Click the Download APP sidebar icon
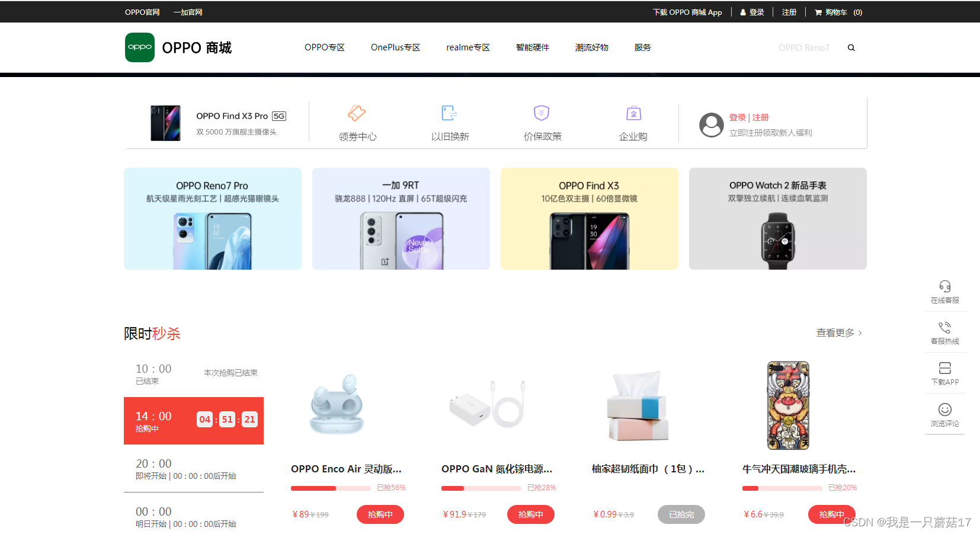This screenshot has width=980, height=534. point(945,368)
